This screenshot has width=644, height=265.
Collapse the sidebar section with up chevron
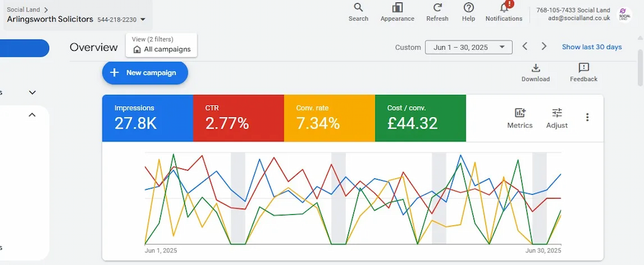coord(32,115)
